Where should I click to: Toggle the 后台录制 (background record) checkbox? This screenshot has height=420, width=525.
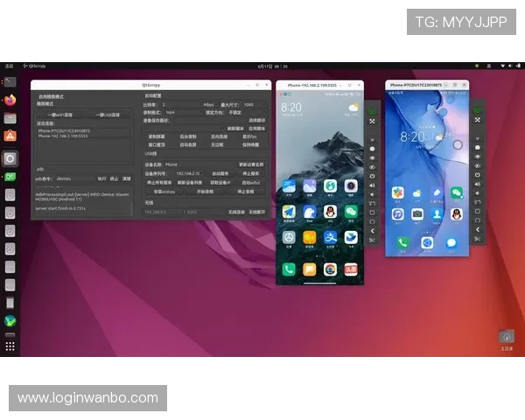187,136
